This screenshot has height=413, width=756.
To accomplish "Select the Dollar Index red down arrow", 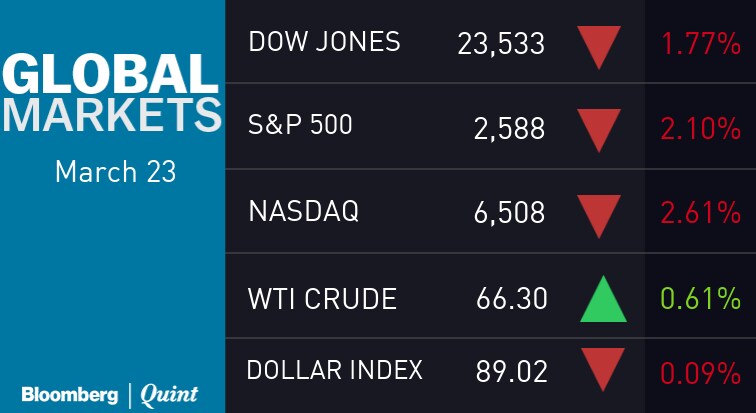I will (x=600, y=367).
